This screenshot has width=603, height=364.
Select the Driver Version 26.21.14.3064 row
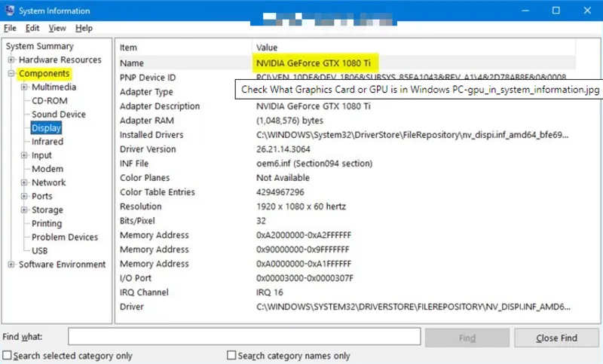tap(346, 149)
